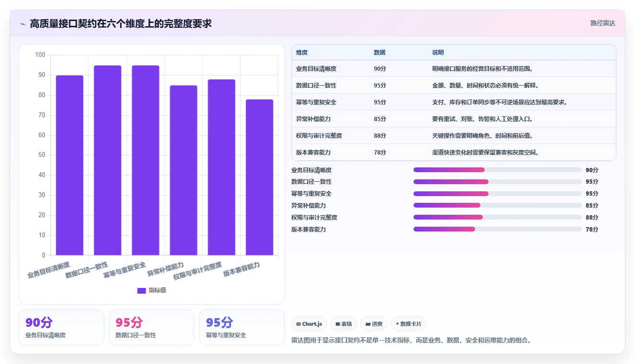Screen dimensions: 635x364
Task: Click the description 要有重试、对账、告警和人工处理入口。
Action: coord(482,119)
